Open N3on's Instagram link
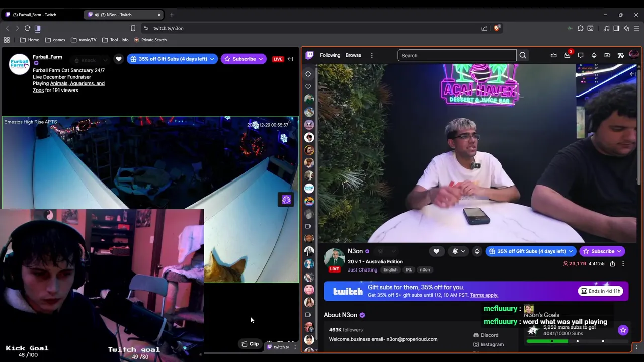 pos(489,344)
